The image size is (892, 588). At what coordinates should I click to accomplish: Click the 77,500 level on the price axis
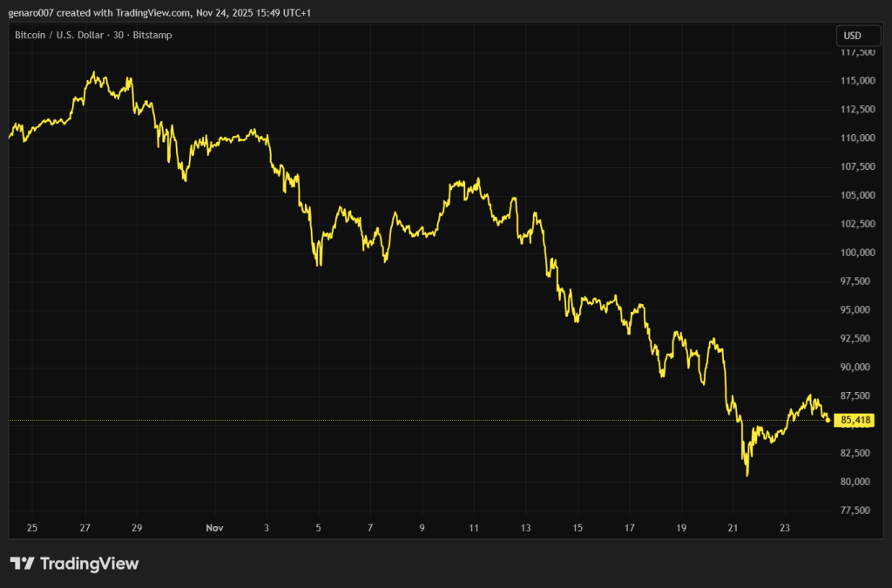[x=857, y=510]
